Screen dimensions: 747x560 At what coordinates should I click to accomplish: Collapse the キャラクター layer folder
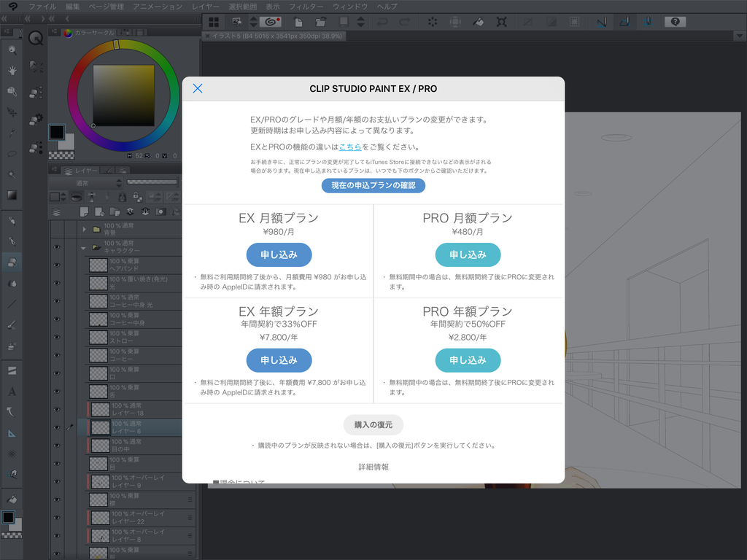(x=84, y=247)
